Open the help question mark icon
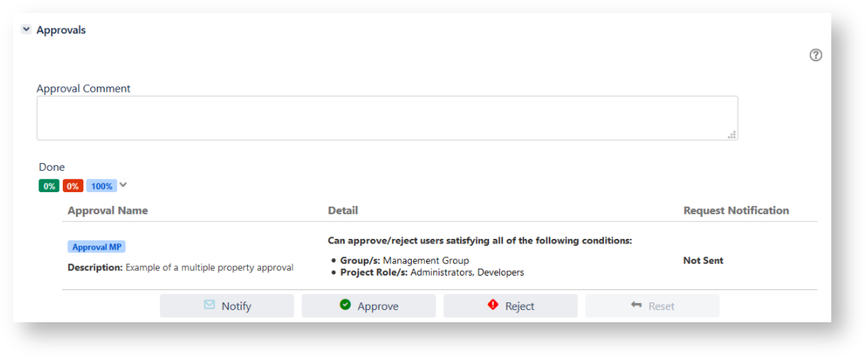The width and height of the screenshot is (868, 359). (x=816, y=55)
